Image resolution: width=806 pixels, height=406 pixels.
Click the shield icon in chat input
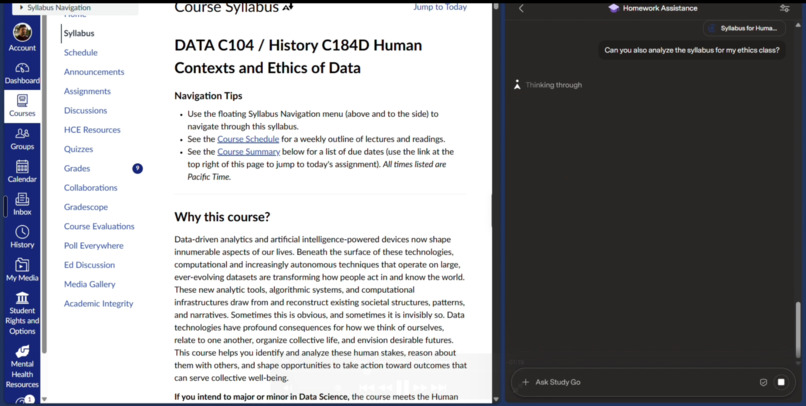tap(763, 382)
